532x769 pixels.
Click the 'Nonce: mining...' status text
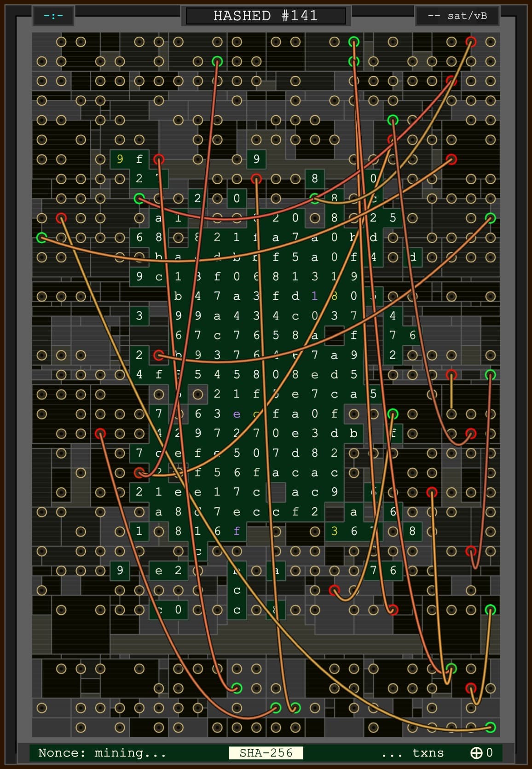102,752
